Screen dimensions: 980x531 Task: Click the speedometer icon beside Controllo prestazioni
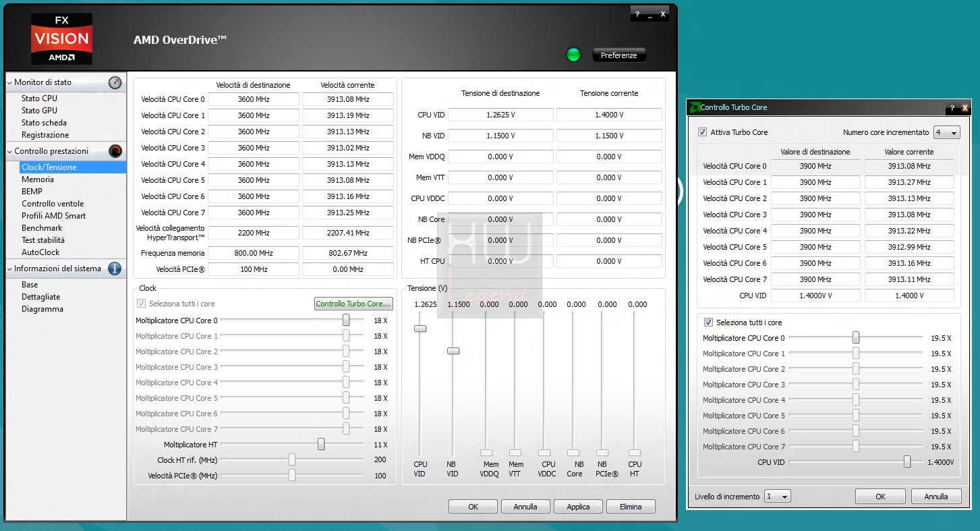pos(115,151)
